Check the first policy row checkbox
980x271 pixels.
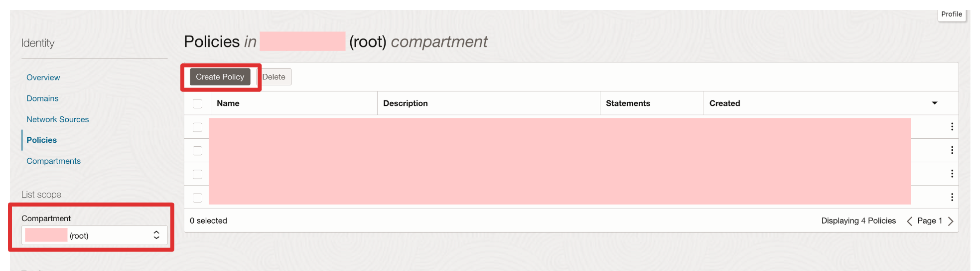(x=197, y=127)
